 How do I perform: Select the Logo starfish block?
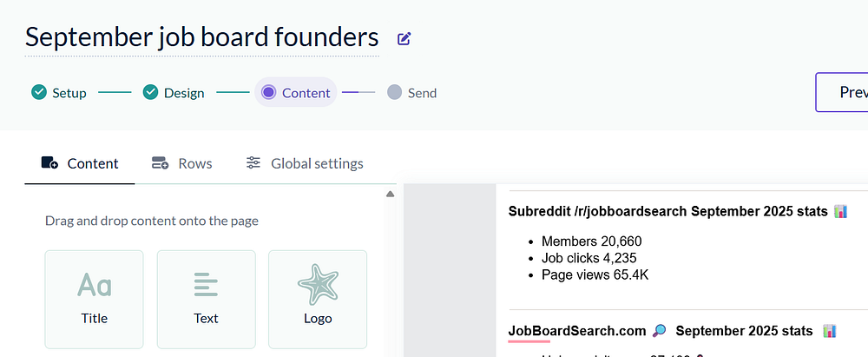tap(318, 299)
